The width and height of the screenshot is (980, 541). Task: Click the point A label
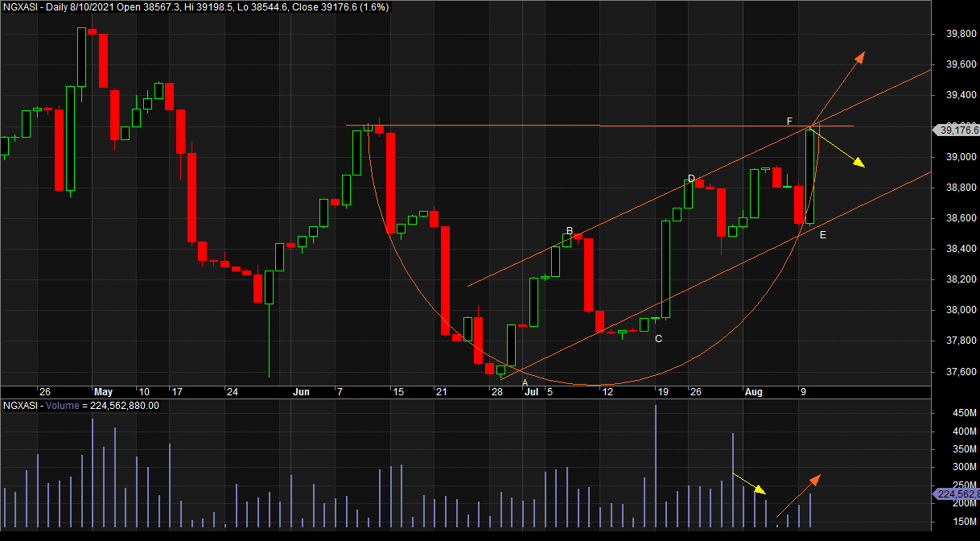click(525, 382)
